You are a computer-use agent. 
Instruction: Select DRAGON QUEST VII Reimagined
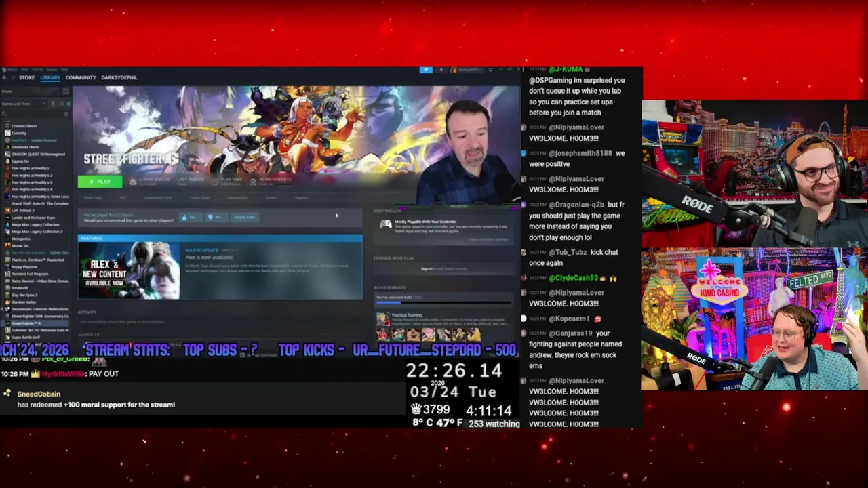point(38,154)
